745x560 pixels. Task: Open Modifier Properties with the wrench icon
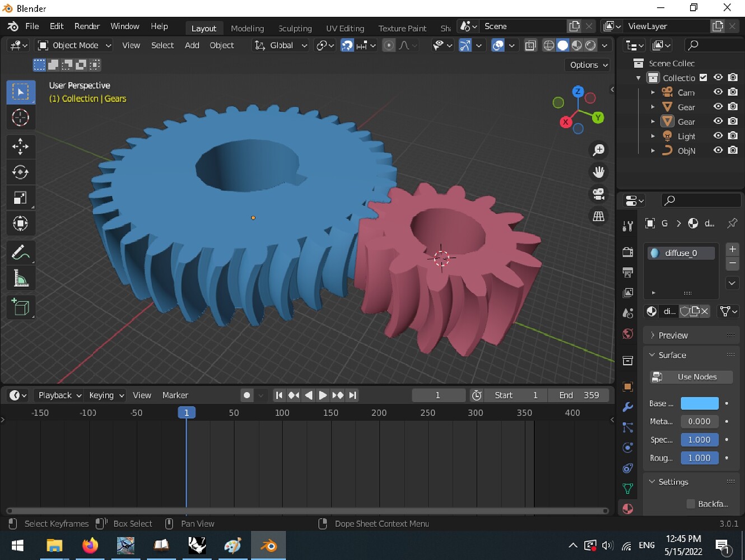pos(627,407)
